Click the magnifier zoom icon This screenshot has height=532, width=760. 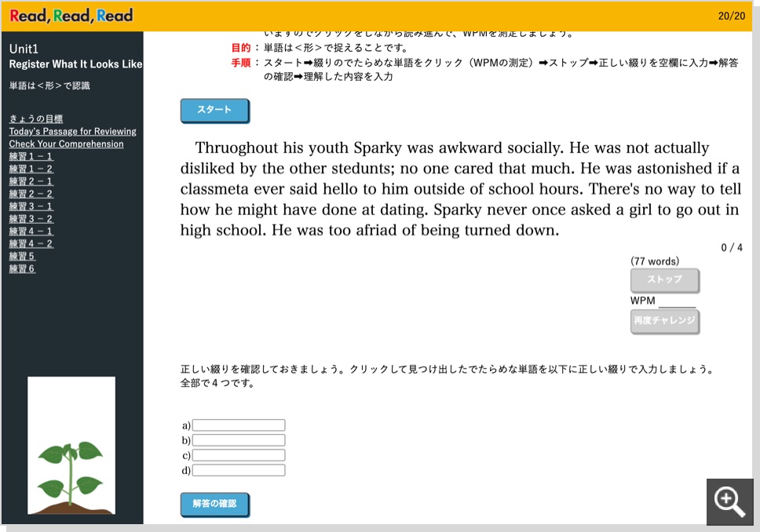coord(729,501)
